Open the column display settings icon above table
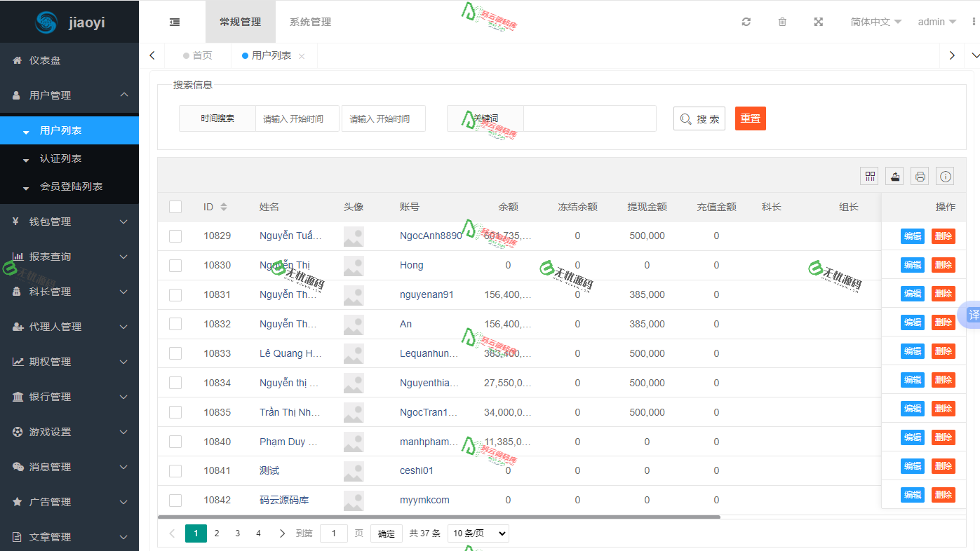980x551 pixels. 869,176
